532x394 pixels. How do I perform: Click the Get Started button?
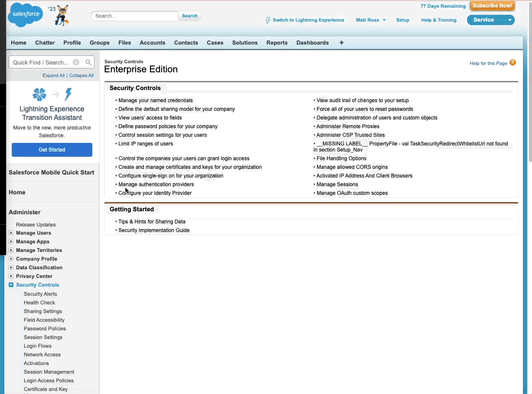52,150
